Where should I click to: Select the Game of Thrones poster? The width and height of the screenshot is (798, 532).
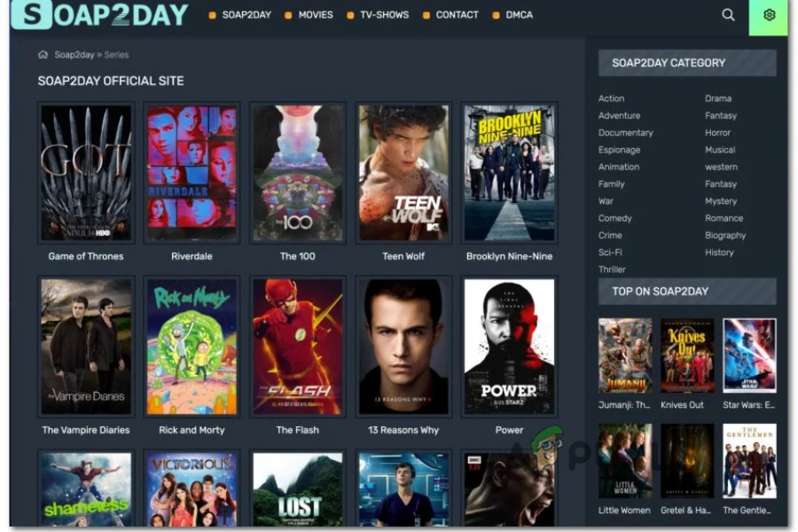point(86,173)
